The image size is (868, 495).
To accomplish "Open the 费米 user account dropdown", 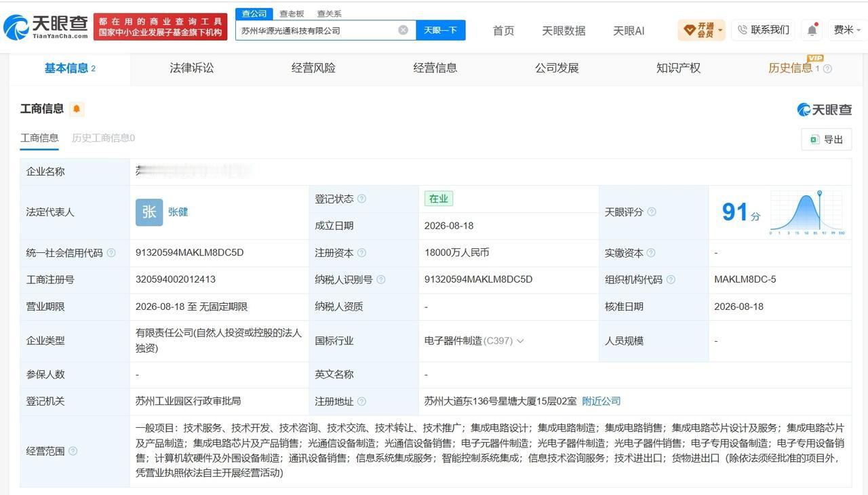I will point(848,30).
